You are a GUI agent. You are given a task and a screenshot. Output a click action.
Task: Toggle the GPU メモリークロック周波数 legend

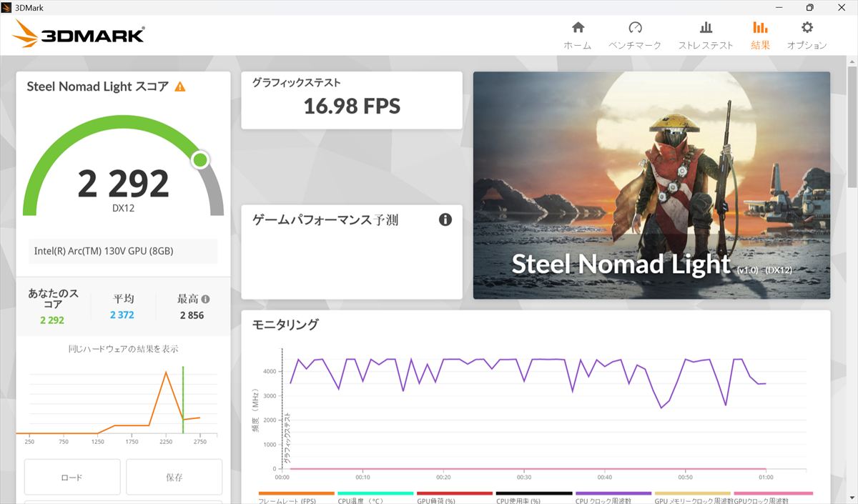(x=693, y=498)
